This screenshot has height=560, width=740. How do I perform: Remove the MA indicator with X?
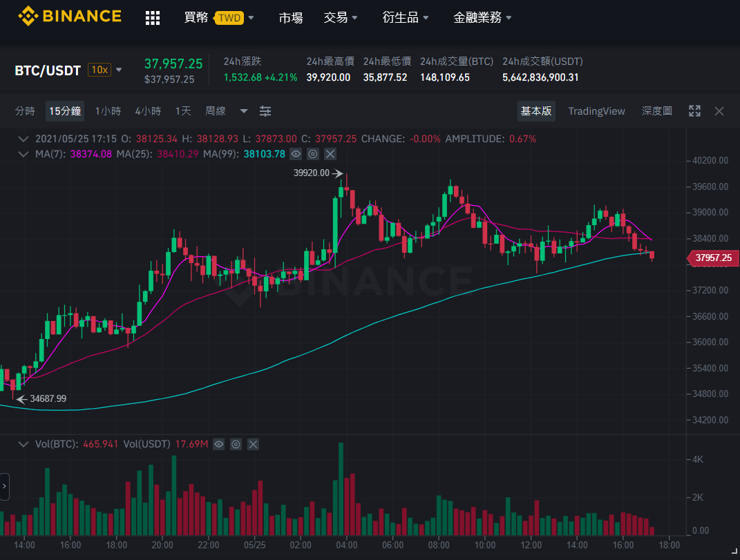(x=330, y=154)
